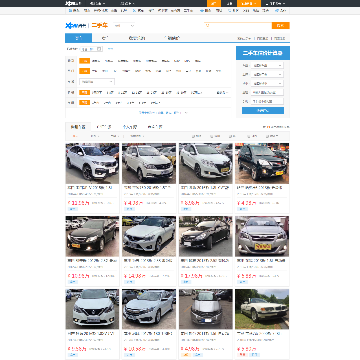Viewport: 360px width, 360px height.
Task: Click the orange search button beside search box
Action: (281, 25)
